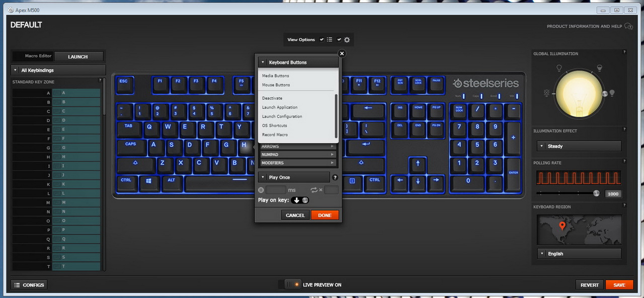This screenshot has height=298, width=644.
Task: Click the illumination dial knob handle
Action: [605, 93]
